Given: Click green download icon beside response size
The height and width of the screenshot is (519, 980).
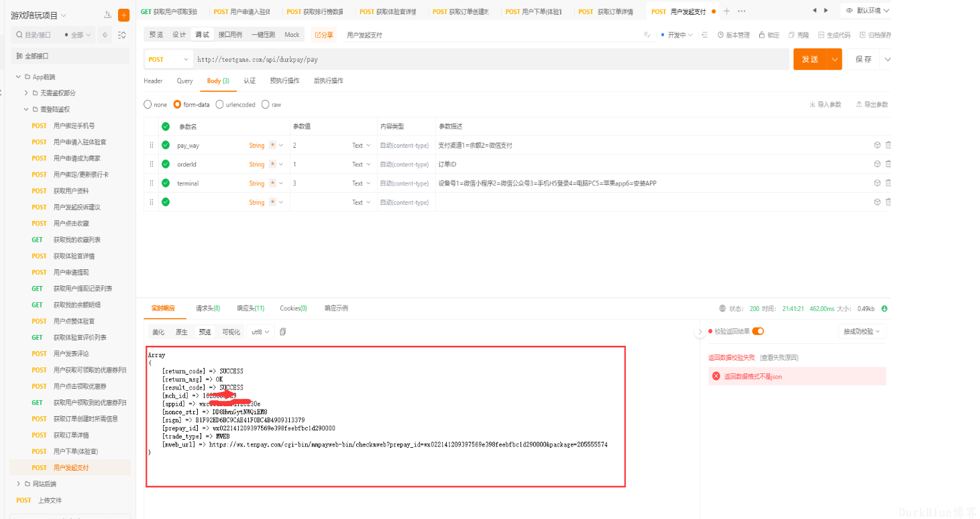Looking at the screenshot, I should click(884, 309).
